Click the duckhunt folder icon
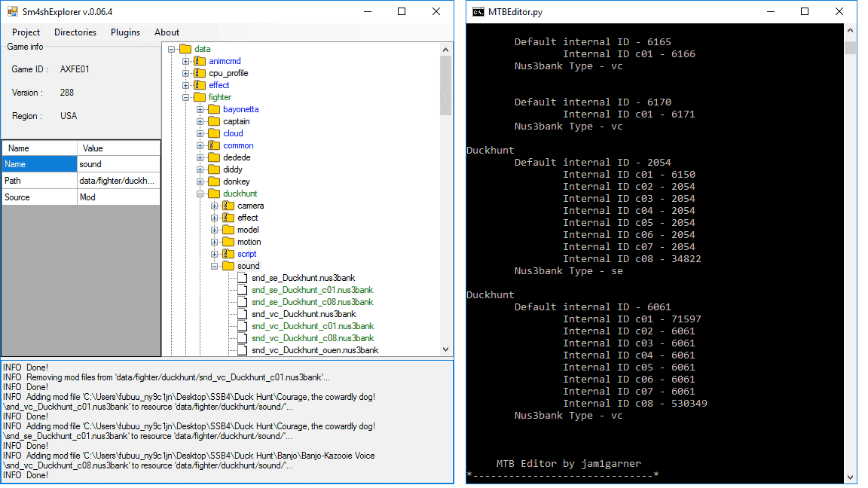868x488 pixels. pos(214,194)
